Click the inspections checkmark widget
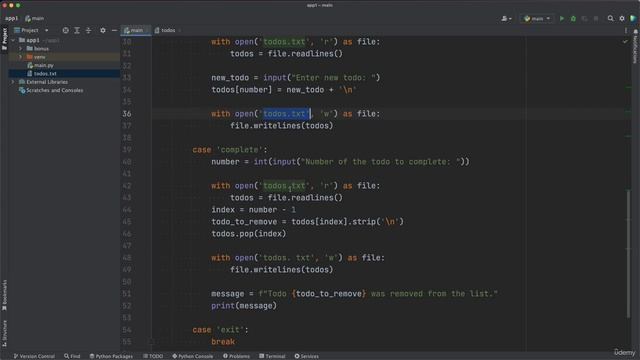The image size is (640, 360). [x=625, y=41]
